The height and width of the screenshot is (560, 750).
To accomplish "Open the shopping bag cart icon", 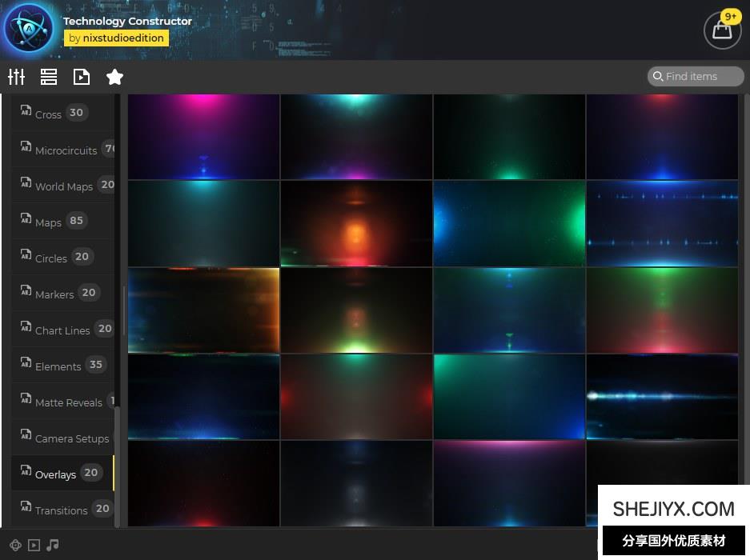I will pyautogui.click(x=722, y=30).
